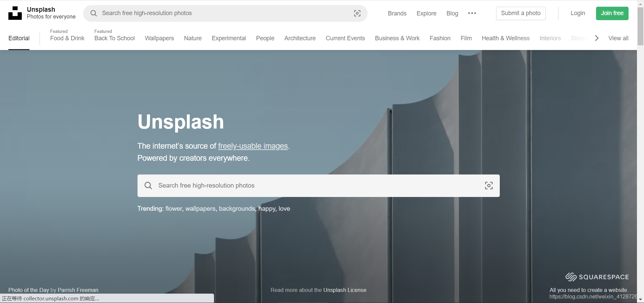644x303 pixels.
Task: Open visual search in hero search box
Action: click(x=489, y=186)
